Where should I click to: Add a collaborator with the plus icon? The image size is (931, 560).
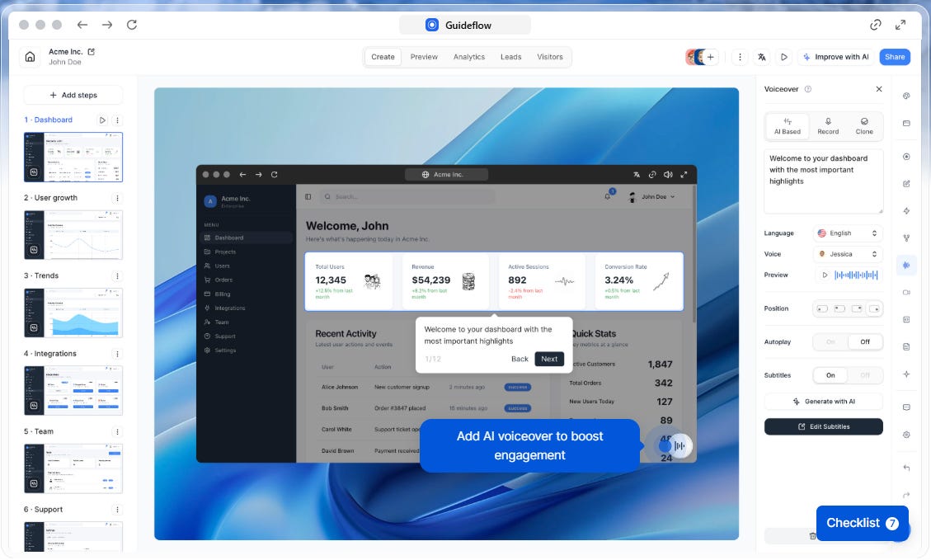coord(711,57)
